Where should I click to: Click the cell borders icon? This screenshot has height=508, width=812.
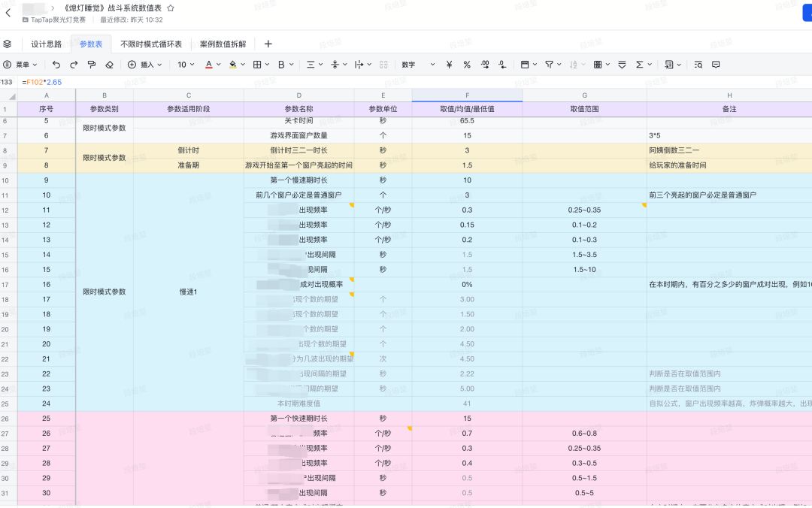[x=257, y=65]
